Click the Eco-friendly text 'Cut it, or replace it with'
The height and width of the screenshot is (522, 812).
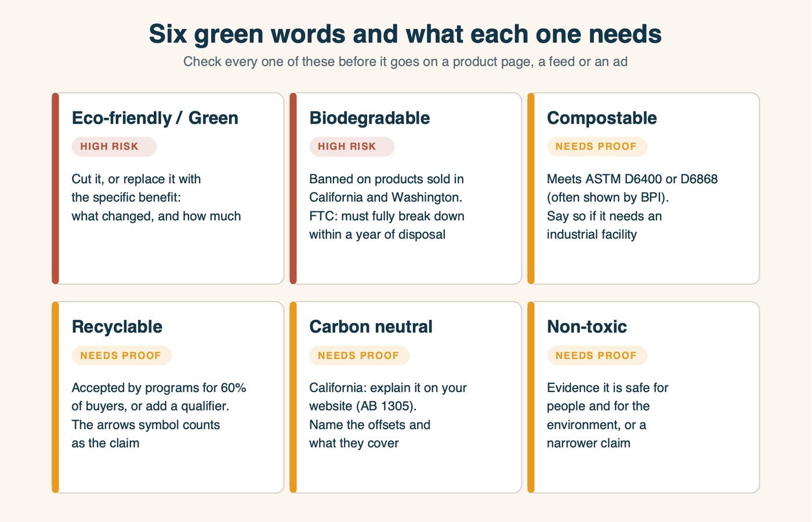tap(136, 179)
